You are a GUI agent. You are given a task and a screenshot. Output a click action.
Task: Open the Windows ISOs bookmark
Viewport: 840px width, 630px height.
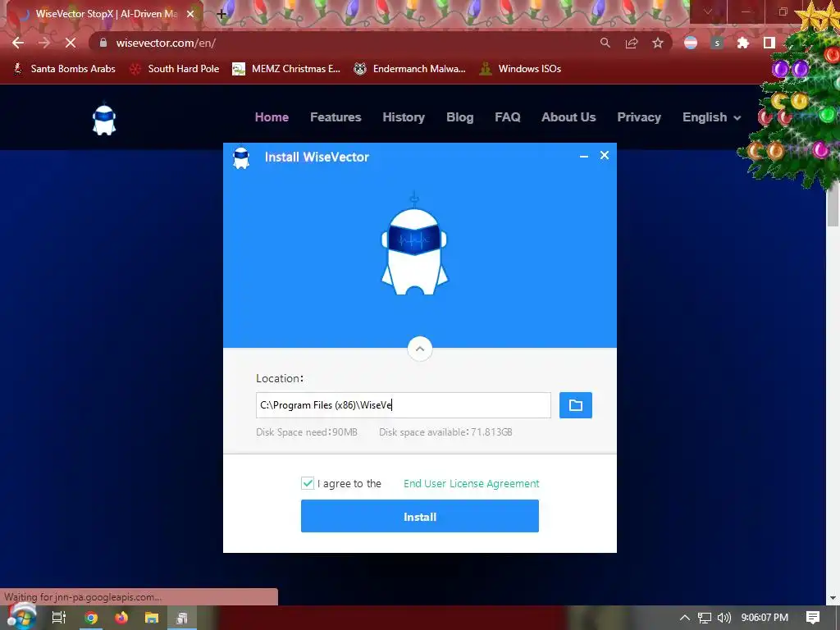(x=520, y=69)
